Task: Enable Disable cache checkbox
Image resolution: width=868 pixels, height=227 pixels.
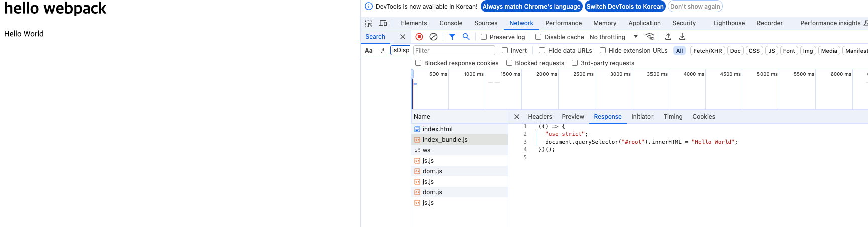Action: click(538, 37)
